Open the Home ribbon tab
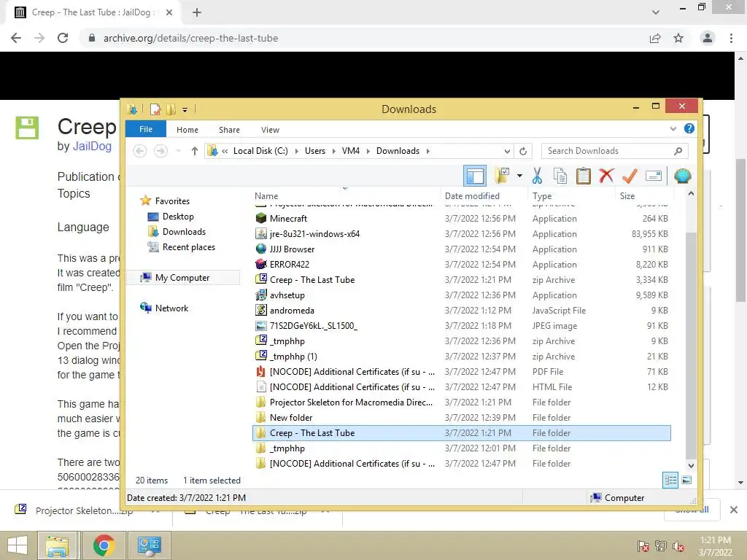 coord(187,130)
